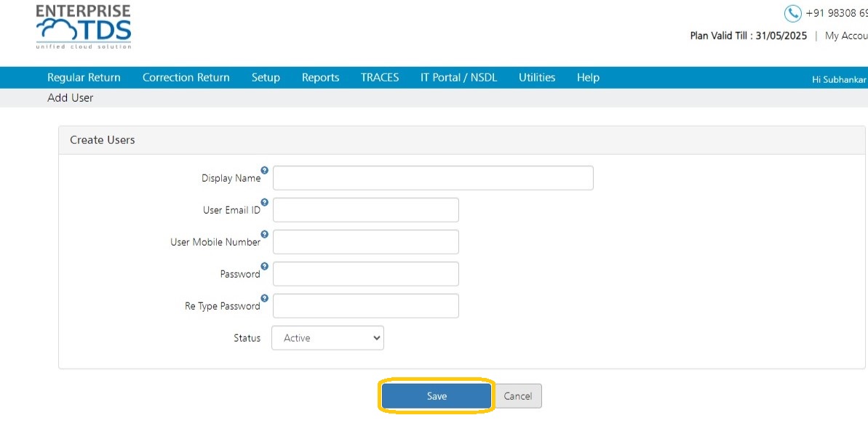Open the Utilities menu
Screen dimensions: 868x423
click(x=537, y=78)
